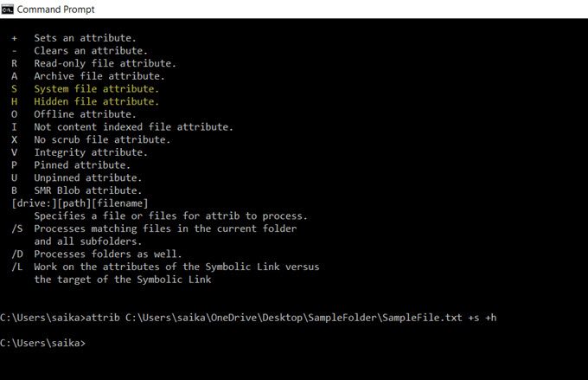The height and width of the screenshot is (380, 588).
Task: Click the highlighted "System file attribute" line
Action: pyautogui.click(x=96, y=89)
